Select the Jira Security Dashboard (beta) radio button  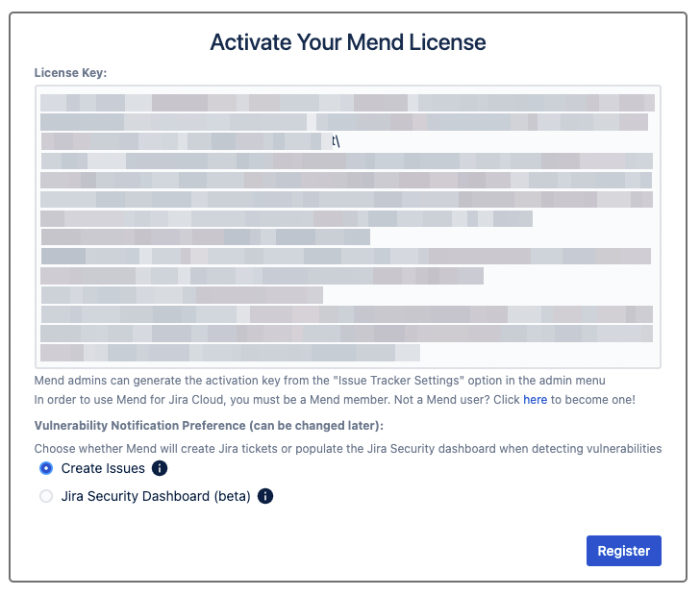[46, 497]
